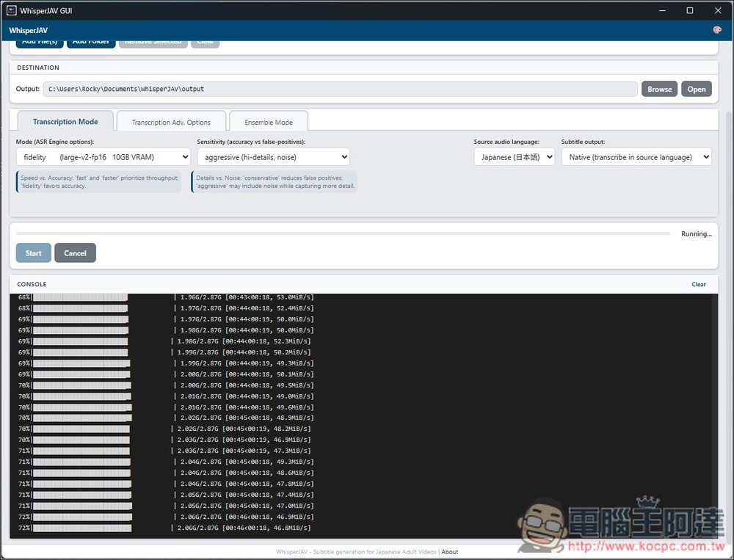Click the Output path input field
Image resolution: width=734 pixels, height=560 pixels.
pyautogui.click(x=340, y=89)
